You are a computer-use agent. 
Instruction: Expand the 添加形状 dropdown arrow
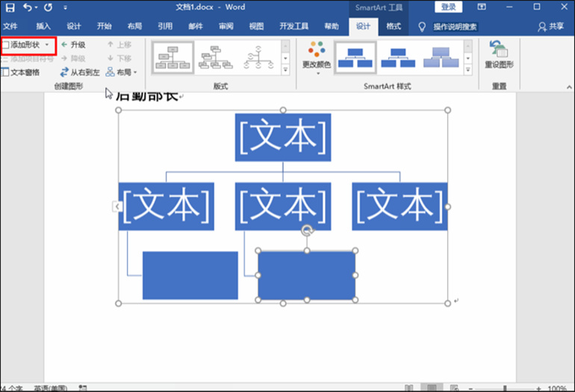[47, 45]
